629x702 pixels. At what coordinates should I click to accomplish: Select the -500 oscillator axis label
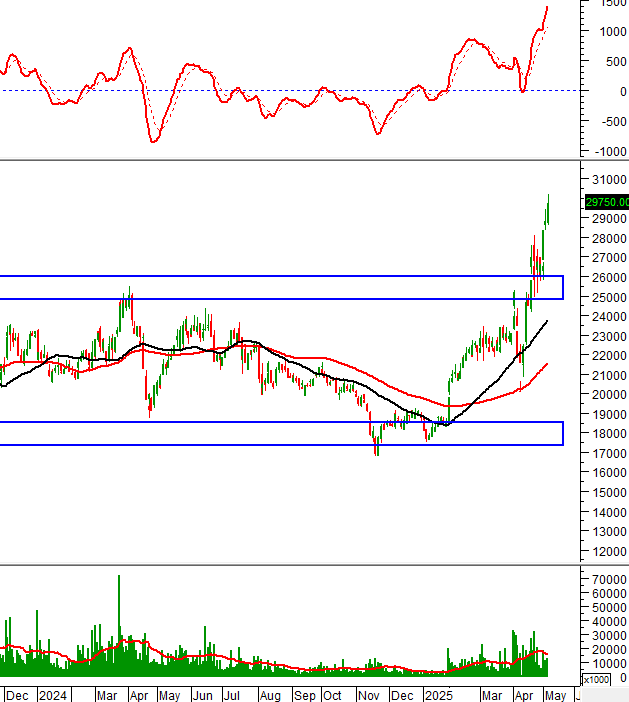613,121
